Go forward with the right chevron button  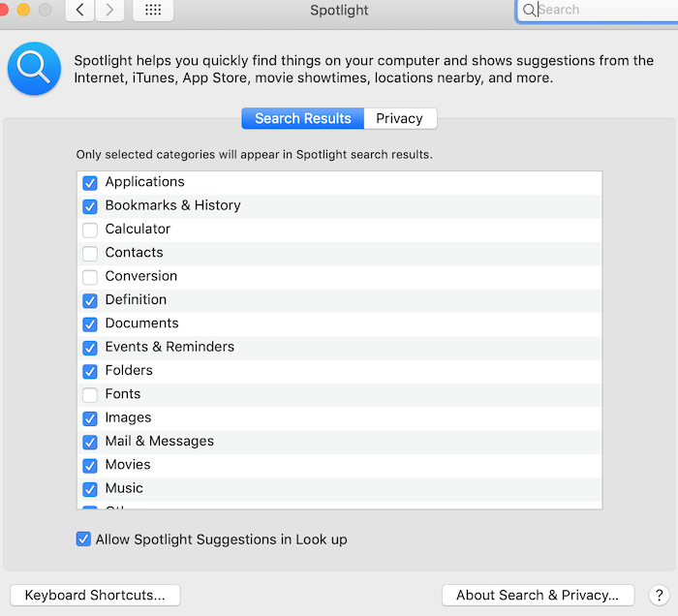click(x=109, y=10)
